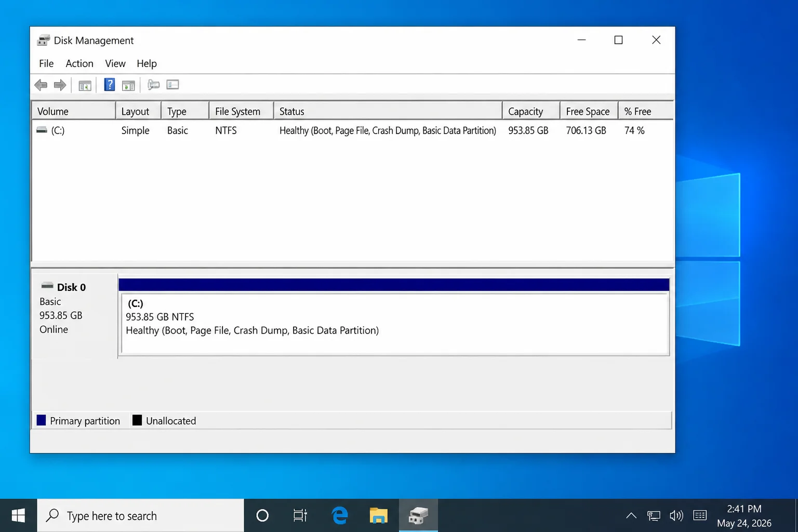
Task: Click the disk icon next to Disk 0
Action: [47, 285]
